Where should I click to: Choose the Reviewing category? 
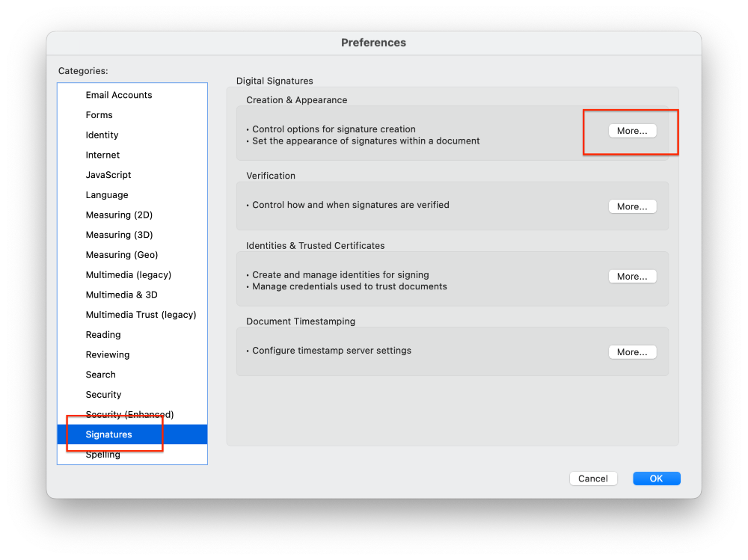coord(108,354)
